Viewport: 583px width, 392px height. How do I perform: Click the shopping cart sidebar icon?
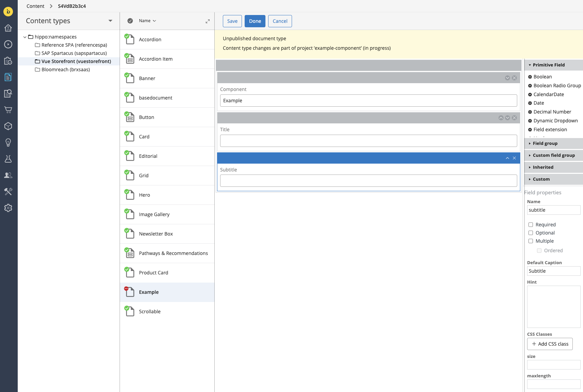[8, 110]
